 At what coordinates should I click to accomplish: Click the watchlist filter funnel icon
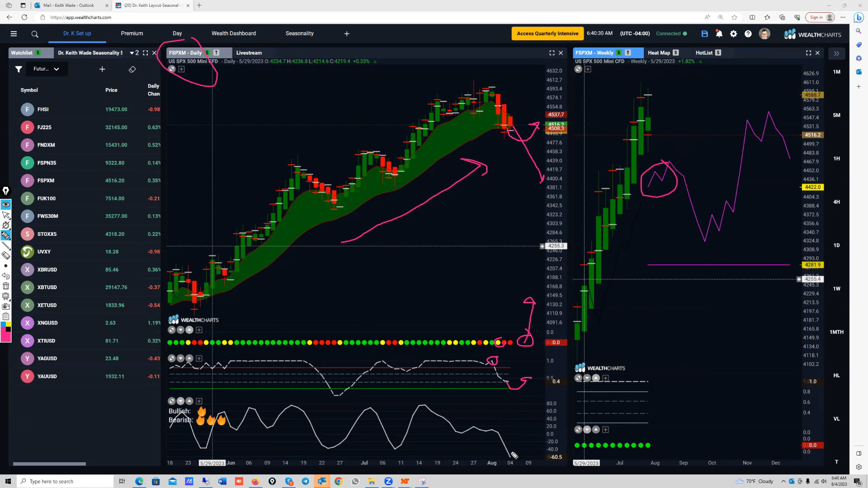pos(19,69)
